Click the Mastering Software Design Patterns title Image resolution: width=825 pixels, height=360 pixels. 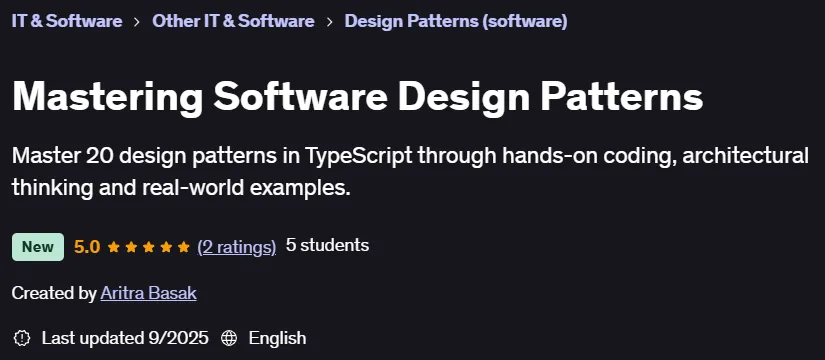(357, 97)
